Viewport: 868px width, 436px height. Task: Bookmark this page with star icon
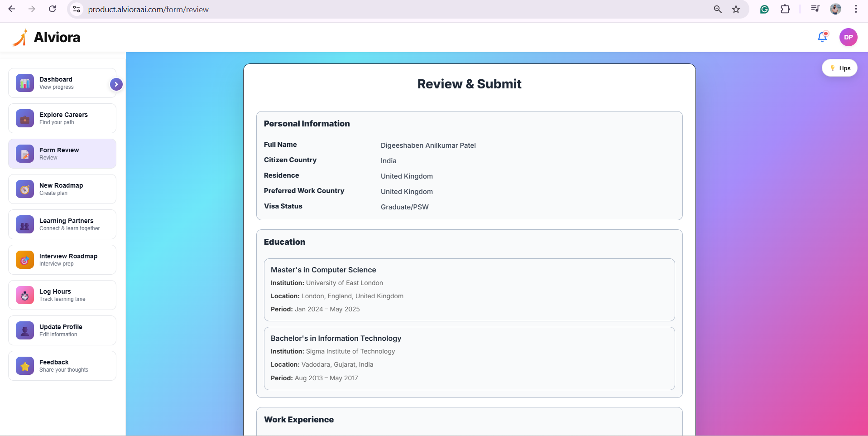tap(736, 9)
